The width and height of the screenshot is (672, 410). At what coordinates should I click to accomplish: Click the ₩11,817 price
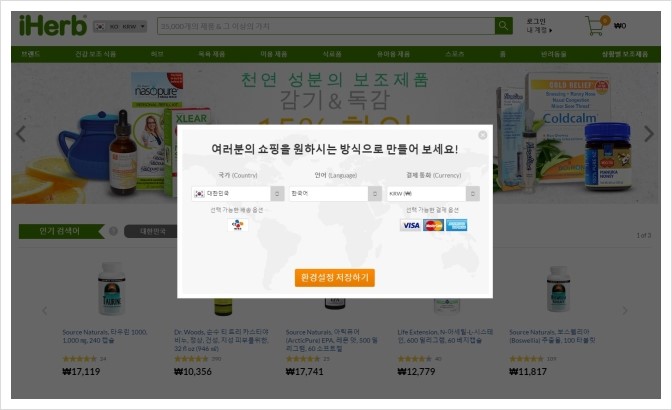(x=528, y=371)
